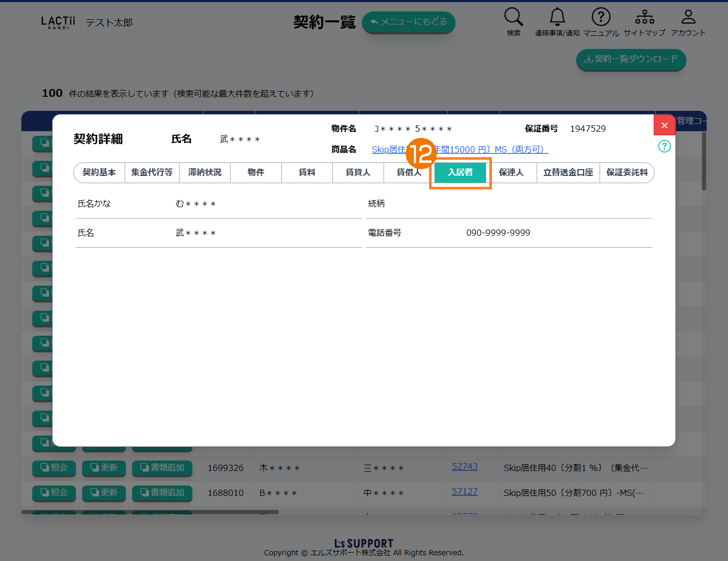Open the sitemap icon

coord(644,17)
